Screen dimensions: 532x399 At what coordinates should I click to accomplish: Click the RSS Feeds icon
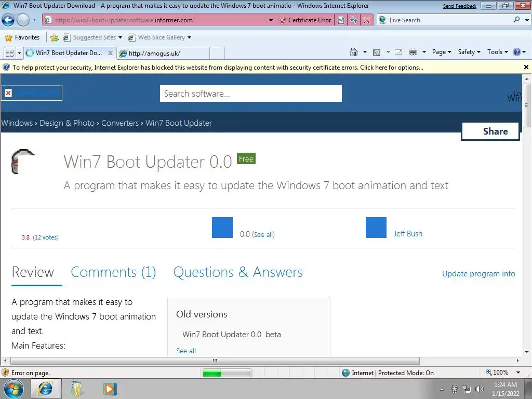tap(376, 52)
